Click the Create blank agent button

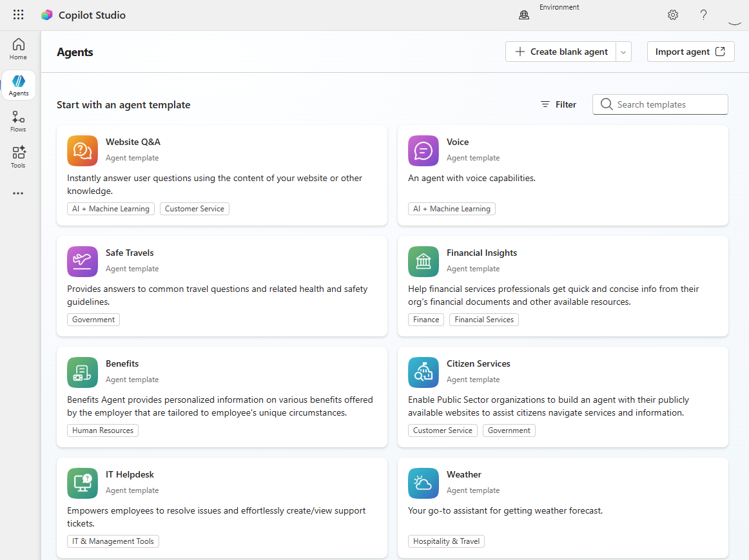pyautogui.click(x=561, y=52)
